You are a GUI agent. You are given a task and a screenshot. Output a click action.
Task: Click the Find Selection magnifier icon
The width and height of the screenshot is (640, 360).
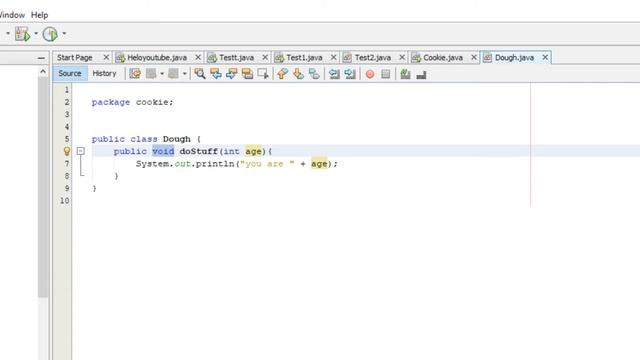tap(200, 74)
